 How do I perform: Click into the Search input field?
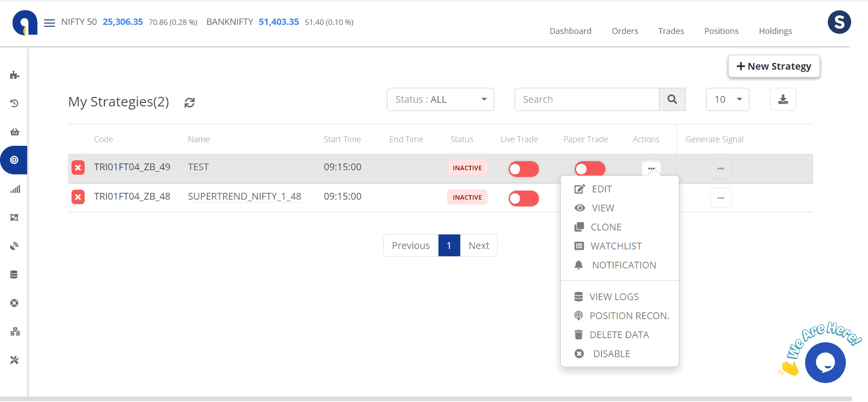point(587,100)
